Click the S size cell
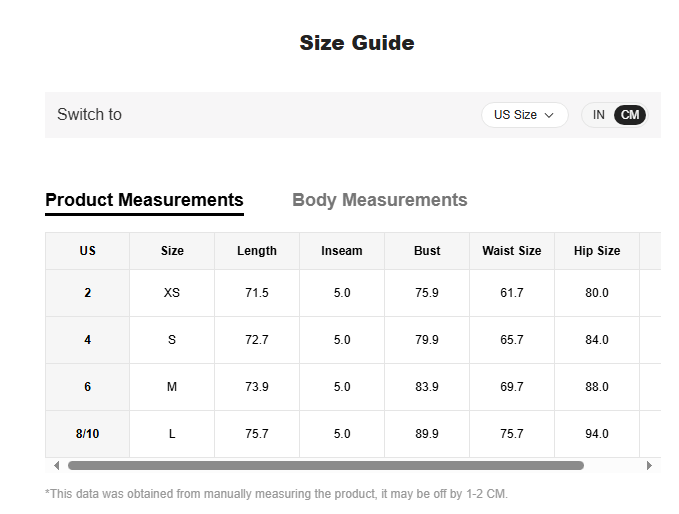Screen dimensions: 679x514 (172, 340)
